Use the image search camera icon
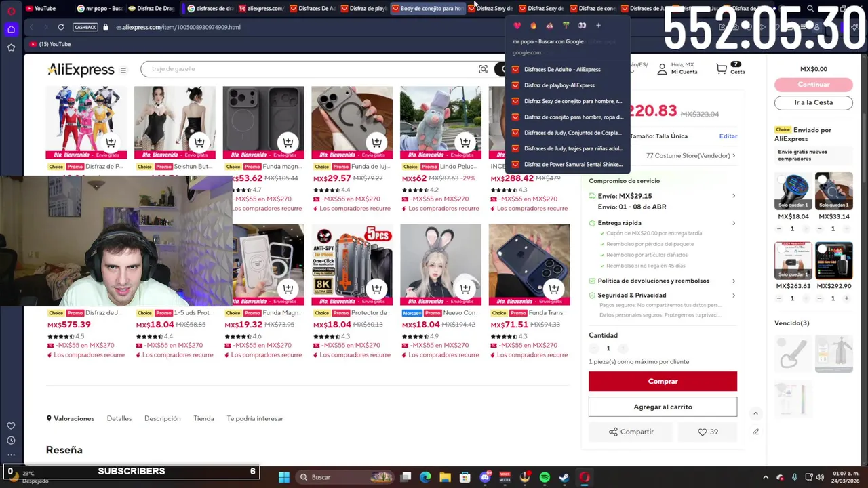This screenshot has height=488, width=868. [483, 69]
